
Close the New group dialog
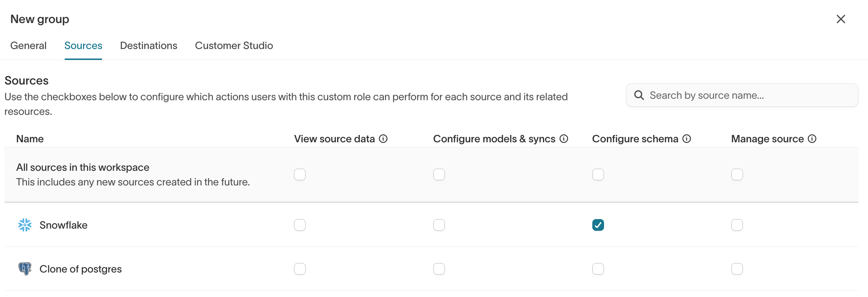[x=841, y=19]
